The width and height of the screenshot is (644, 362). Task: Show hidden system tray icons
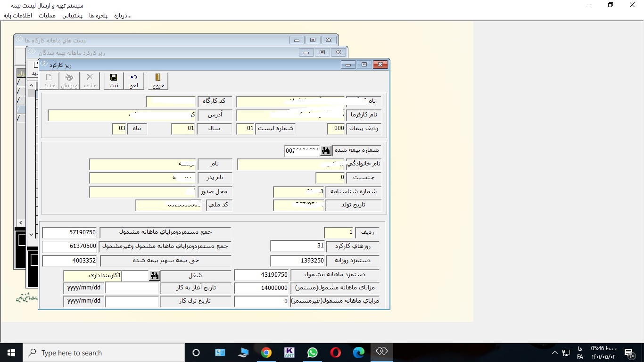pyautogui.click(x=554, y=353)
